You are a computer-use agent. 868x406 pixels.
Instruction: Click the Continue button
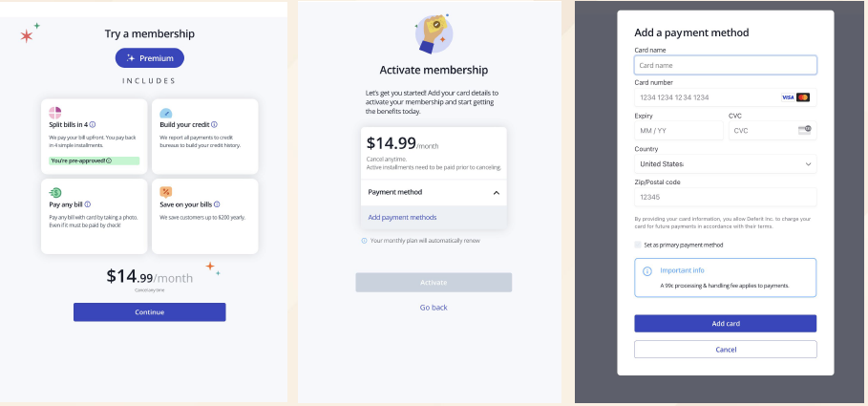(x=150, y=311)
